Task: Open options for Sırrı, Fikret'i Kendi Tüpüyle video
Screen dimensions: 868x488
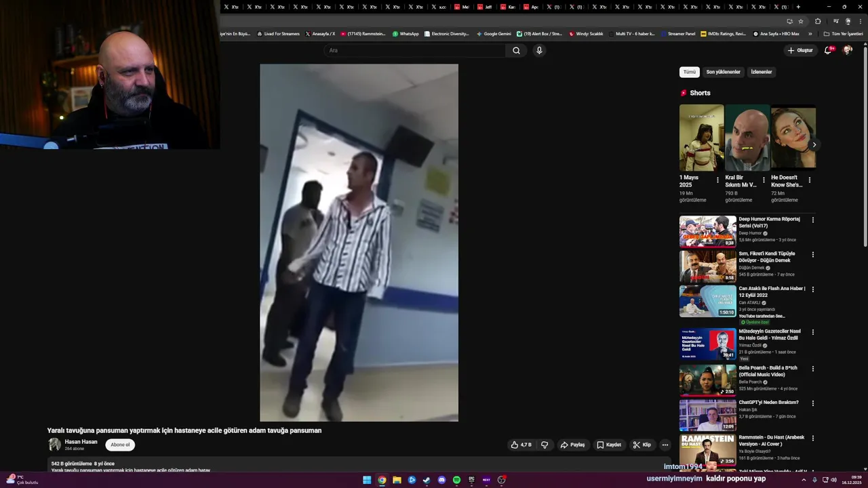Action: 813,255
